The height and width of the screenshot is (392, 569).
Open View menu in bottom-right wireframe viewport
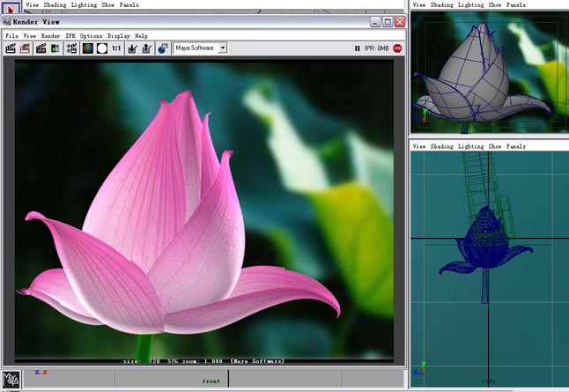click(419, 146)
